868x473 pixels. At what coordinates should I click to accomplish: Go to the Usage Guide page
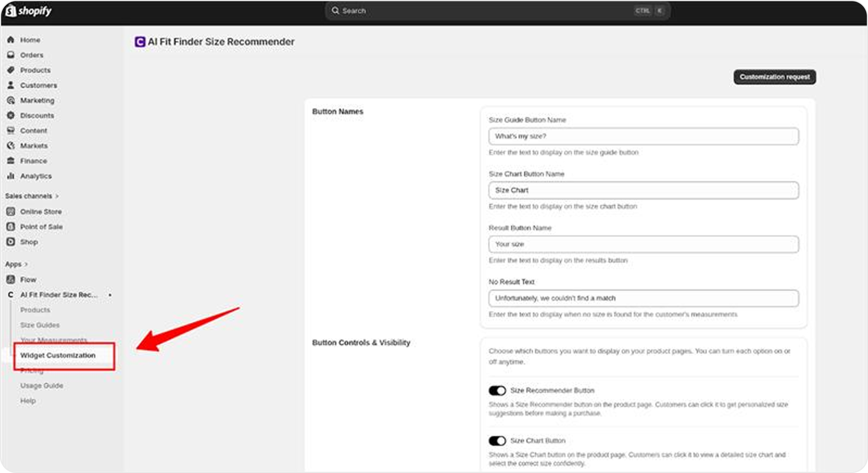pos(42,386)
